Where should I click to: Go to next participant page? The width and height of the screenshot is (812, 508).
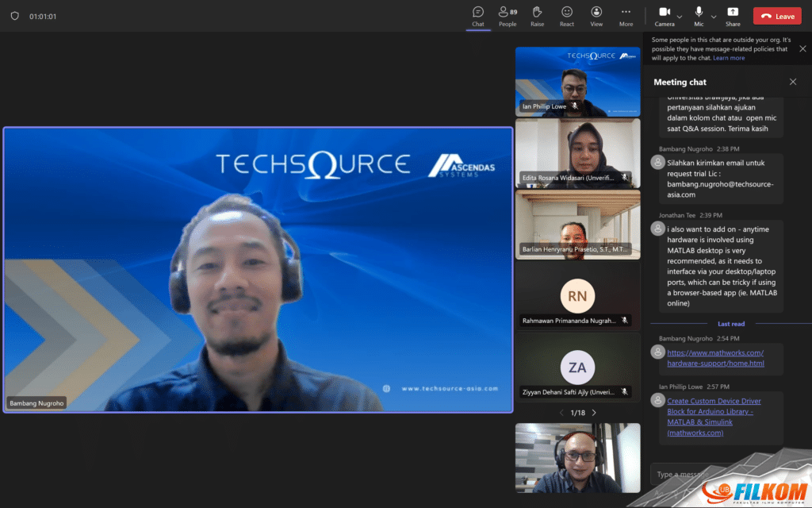[x=594, y=413]
